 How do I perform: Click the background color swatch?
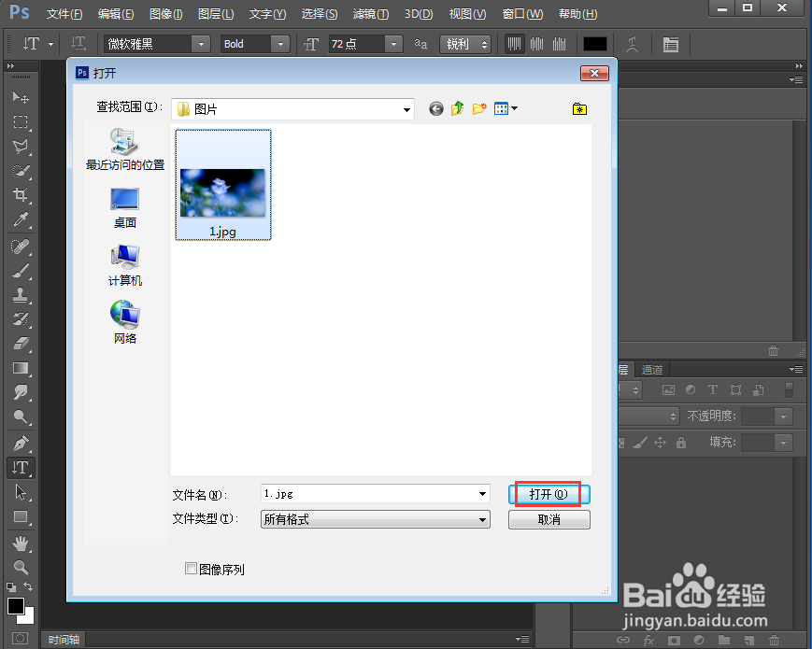(28, 617)
